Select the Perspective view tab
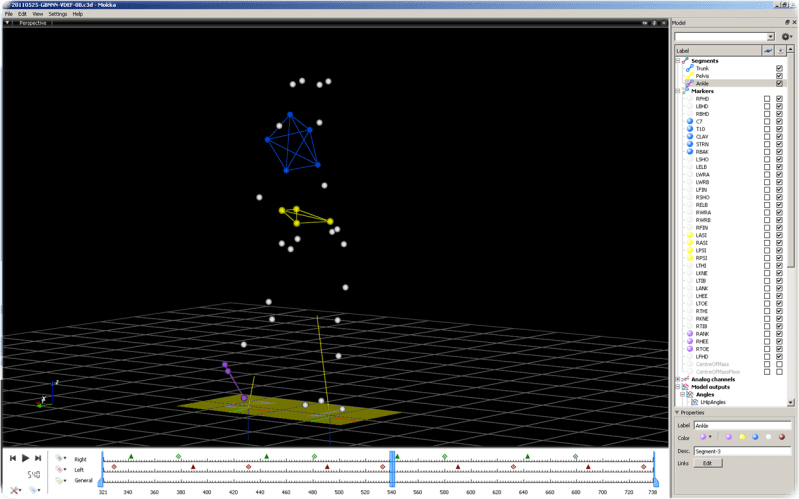799x499 pixels. point(33,23)
